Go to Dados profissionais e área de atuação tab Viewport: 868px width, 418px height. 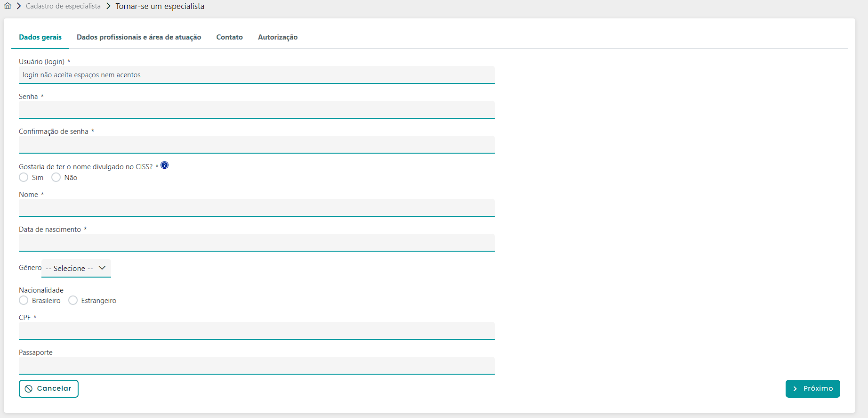click(x=139, y=37)
